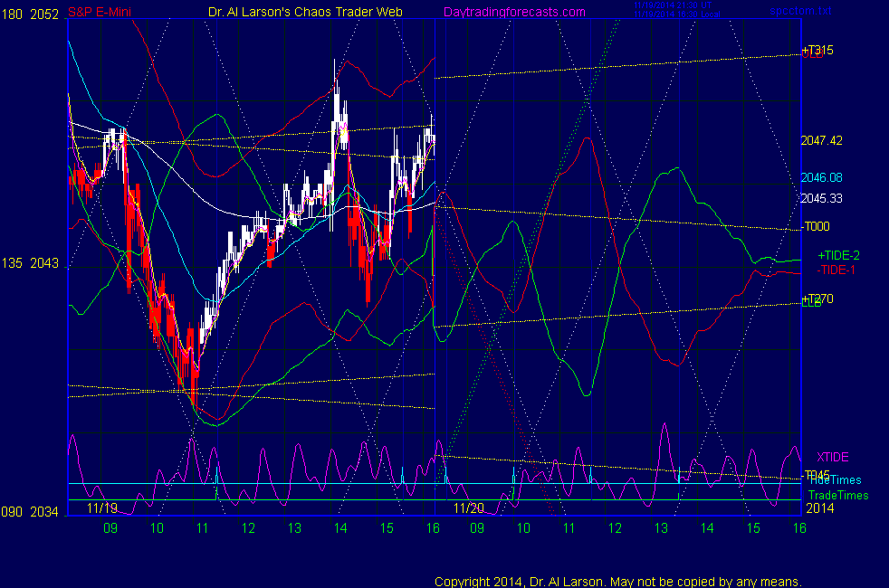The width and height of the screenshot is (889, 588).
Task: Click the "090 2034" axis label
Action: coord(31,512)
